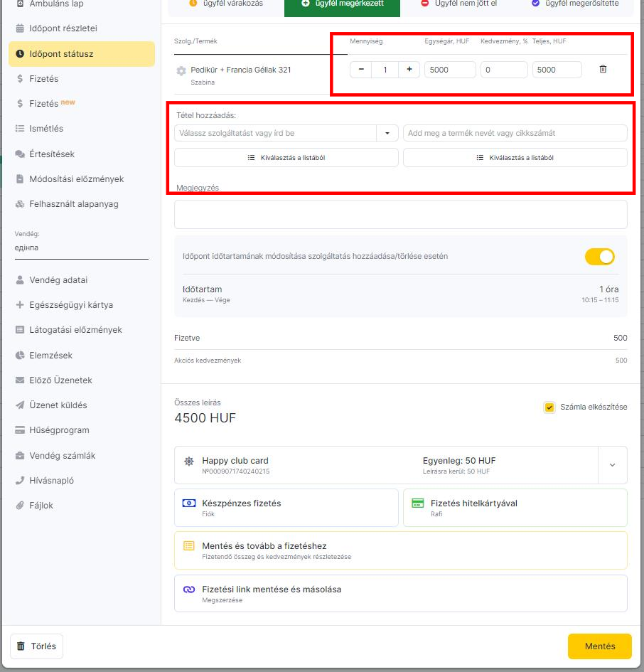The width and height of the screenshot is (644, 672).
Task: Click the Értesítések chat icon
Action: pyautogui.click(x=20, y=154)
